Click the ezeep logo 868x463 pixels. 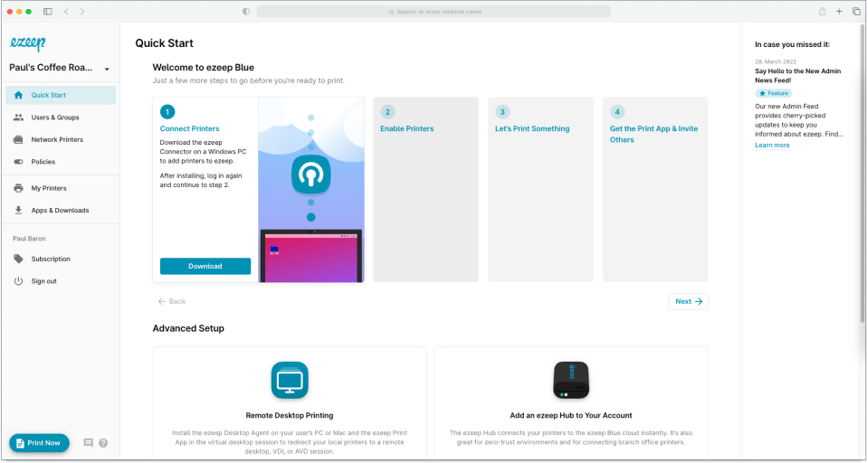(28, 43)
